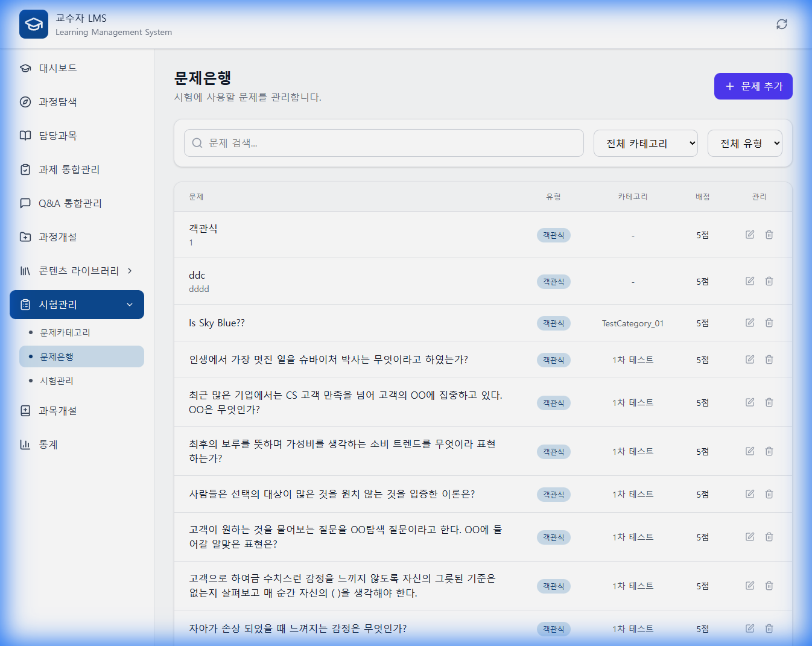
Task: Click the search magnifier icon in the search bar
Action: pos(197,143)
